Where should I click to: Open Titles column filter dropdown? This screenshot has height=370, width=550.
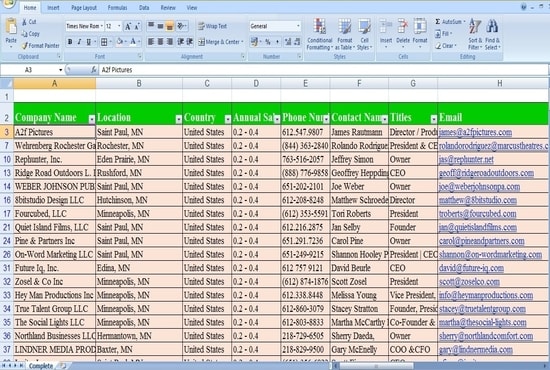coord(434,119)
